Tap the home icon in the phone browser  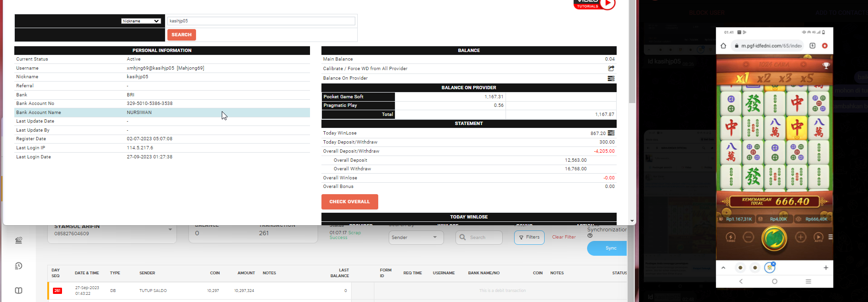point(723,46)
